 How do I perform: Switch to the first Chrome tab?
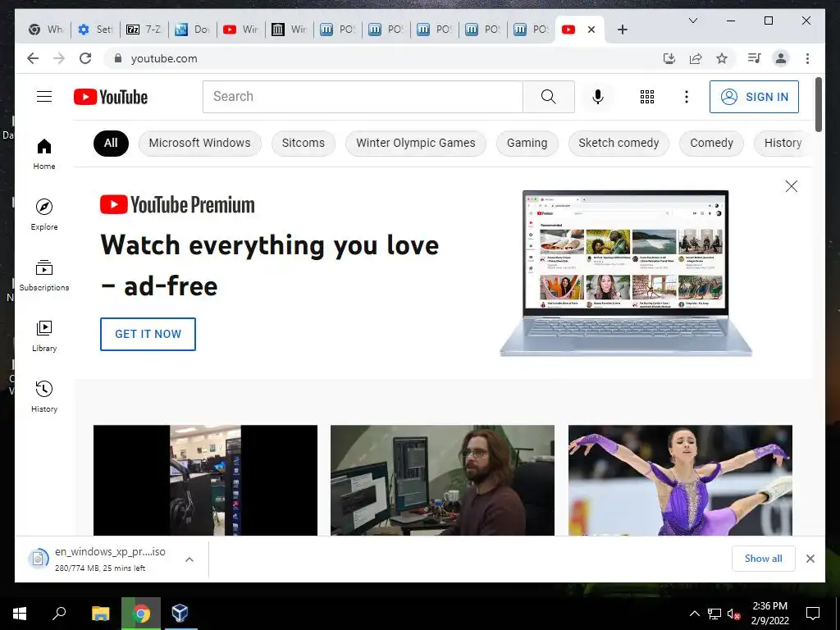(47, 30)
